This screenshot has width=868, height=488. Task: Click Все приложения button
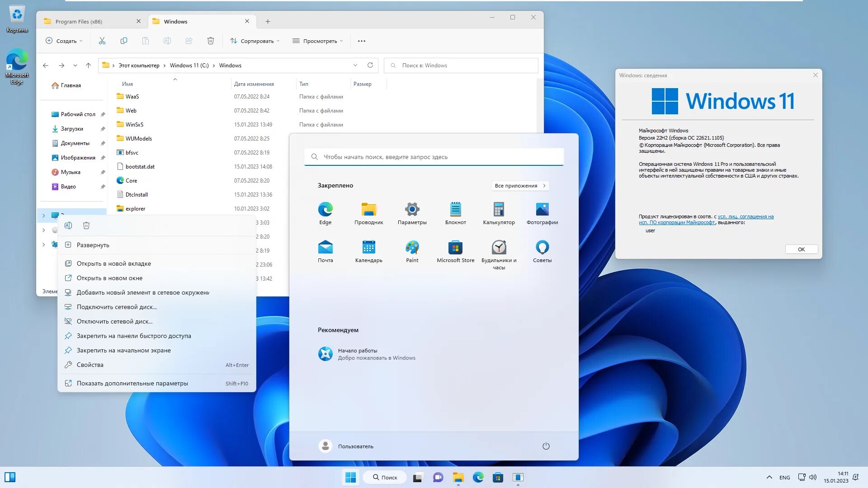tap(520, 186)
